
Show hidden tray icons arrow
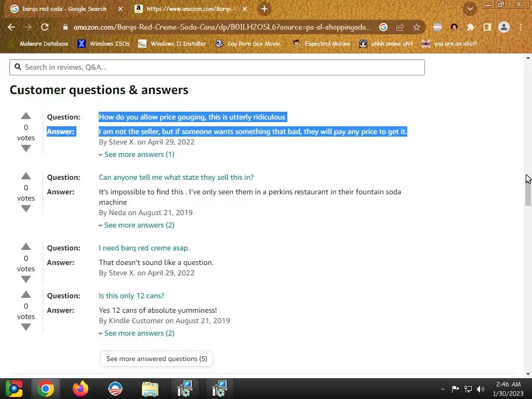click(443, 389)
